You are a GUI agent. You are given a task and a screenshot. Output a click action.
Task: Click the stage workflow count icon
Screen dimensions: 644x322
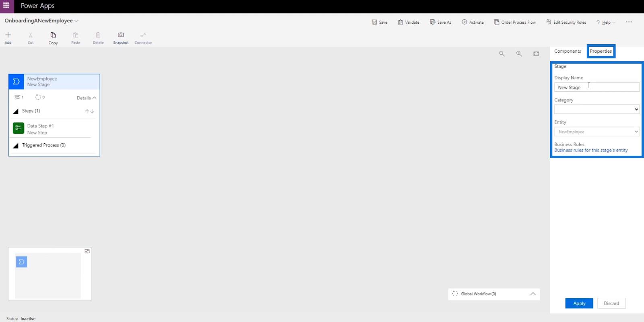(x=38, y=97)
